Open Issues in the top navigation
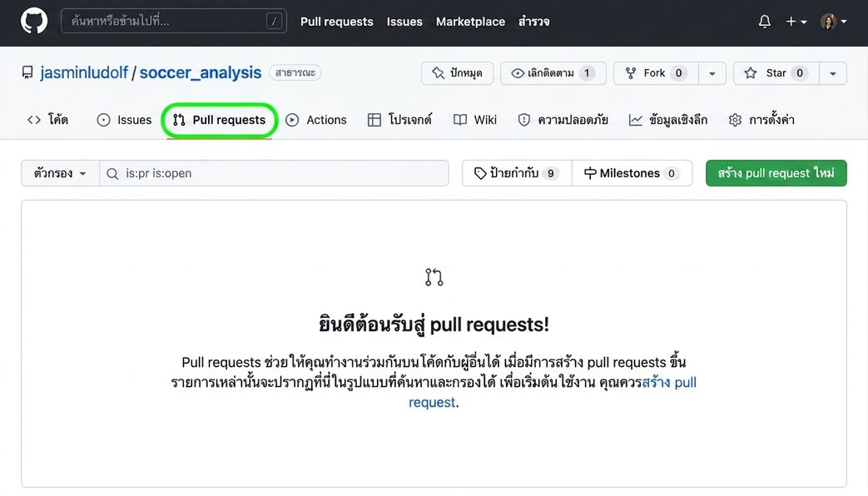868x496 pixels. tap(404, 22)
